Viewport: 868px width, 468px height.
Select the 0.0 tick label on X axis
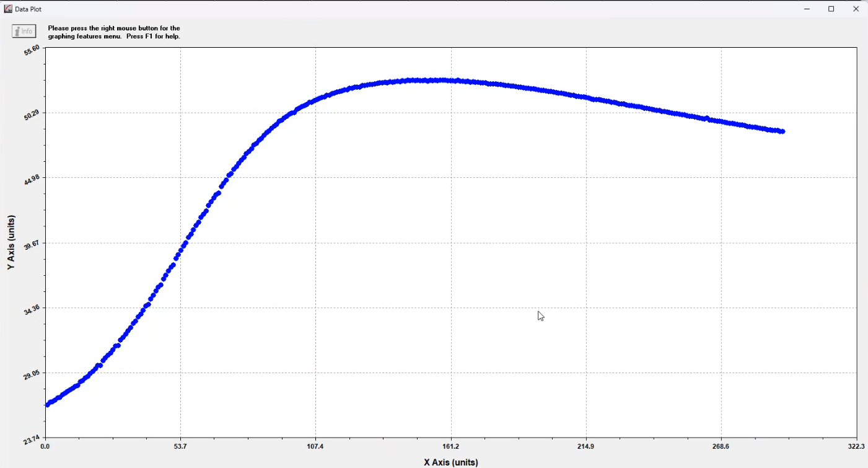pyautogui.click(x=45, y=446)
